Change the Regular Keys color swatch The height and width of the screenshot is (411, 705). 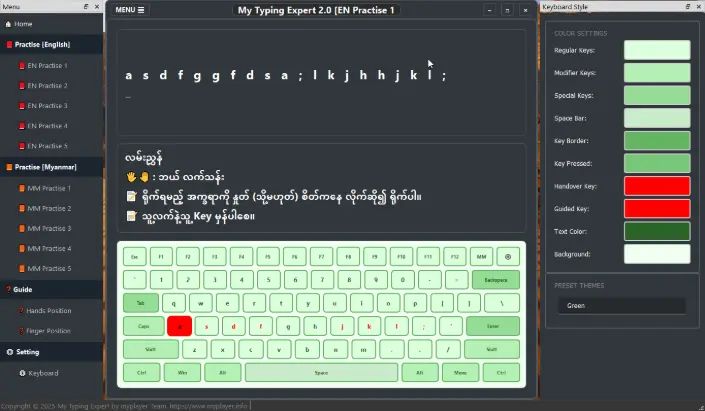point(657,50)
